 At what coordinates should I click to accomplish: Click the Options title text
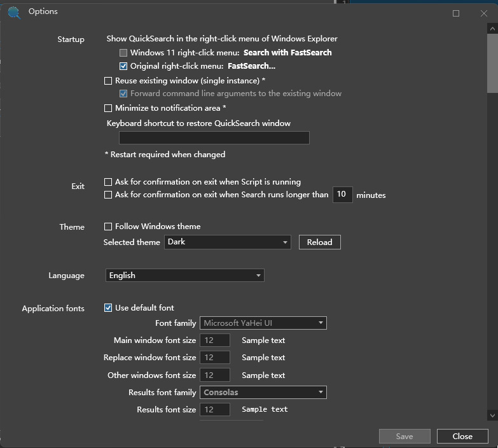tap(43, 11)
